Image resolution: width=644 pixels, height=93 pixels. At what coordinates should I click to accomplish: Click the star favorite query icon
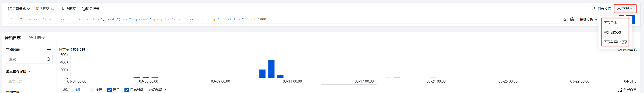point(565,19)
